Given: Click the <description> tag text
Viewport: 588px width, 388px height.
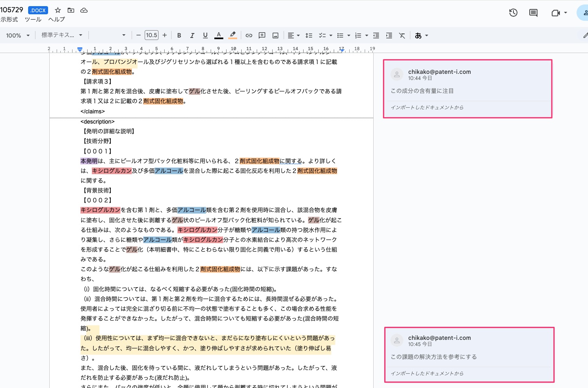Looking at the screenshot, I should (97, 122).
